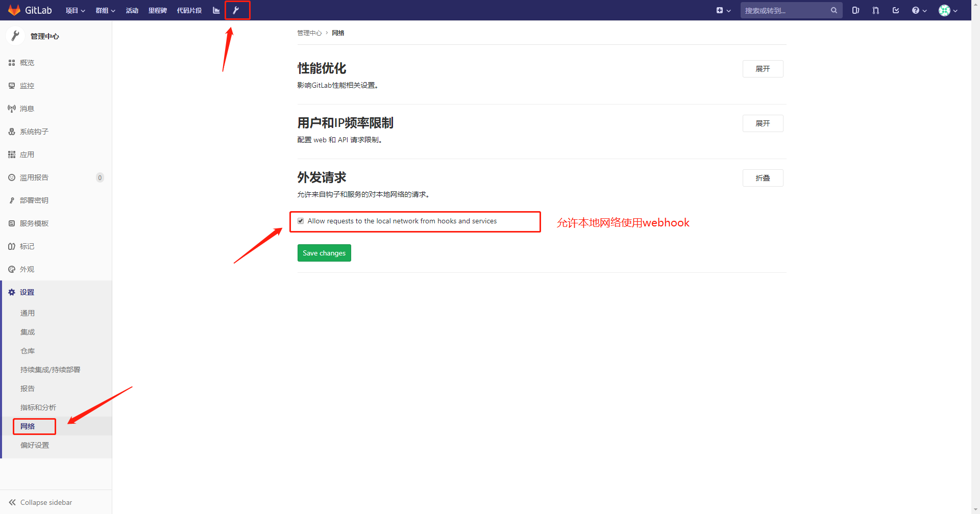Viewport: 980px width, 514px height.
Task: Open the user avatar dropdown
Action: pyautogui.click(x=948, y=10)
